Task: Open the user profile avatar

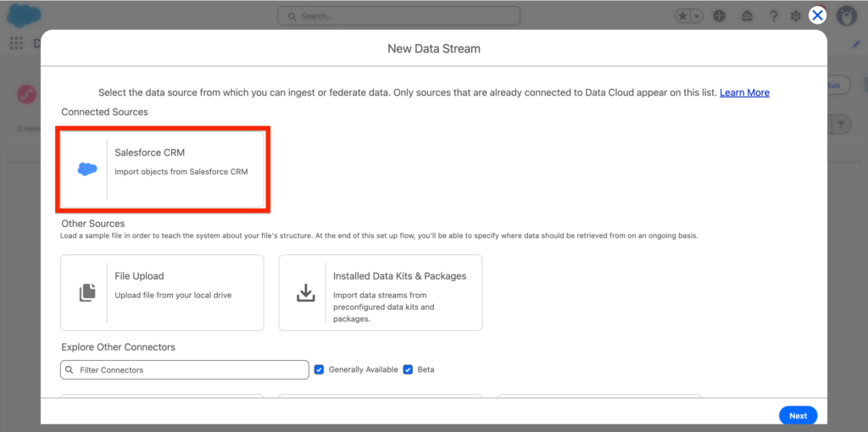Action: tap(846, 16)
